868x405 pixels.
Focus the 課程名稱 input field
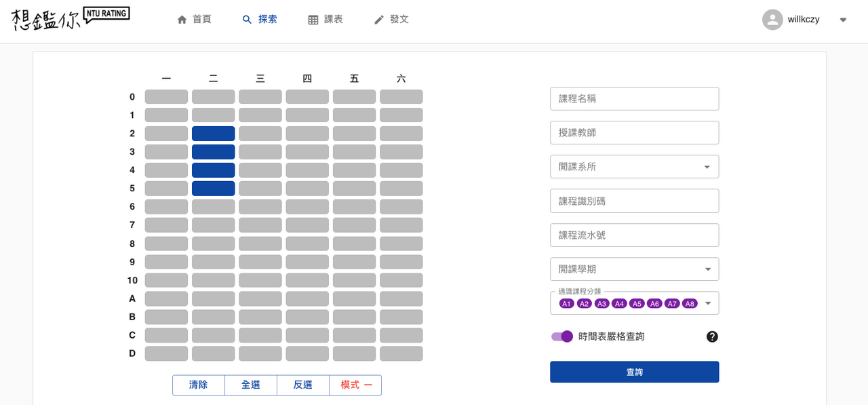(x=634, y=99)
